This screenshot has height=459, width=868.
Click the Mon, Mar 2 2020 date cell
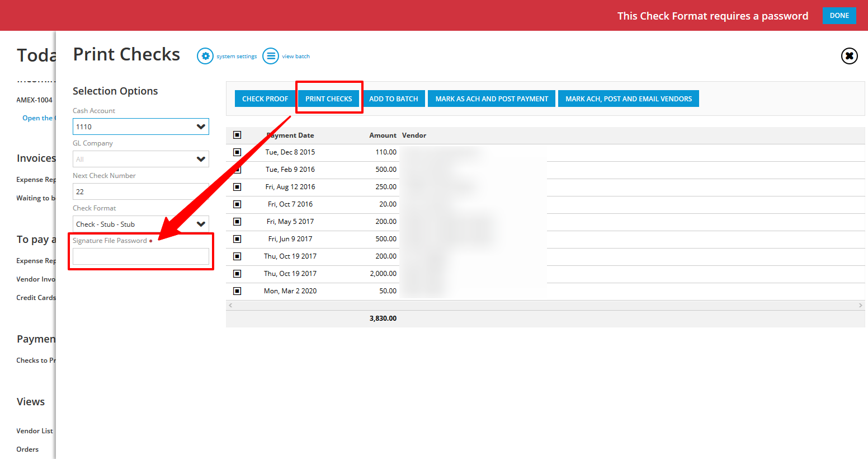click(290, 291)
